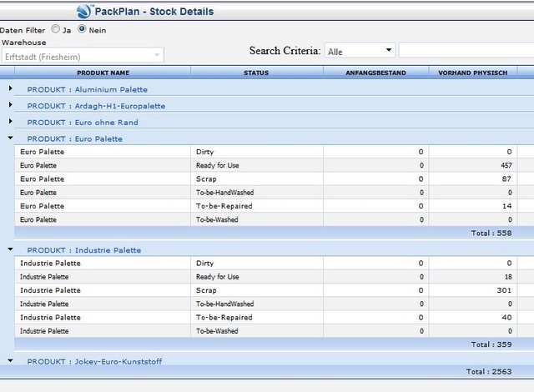Viewport: 534px width, 392px height.
Task: Open the Search Criteria Alle dropdown
Action: coord(360,51)
